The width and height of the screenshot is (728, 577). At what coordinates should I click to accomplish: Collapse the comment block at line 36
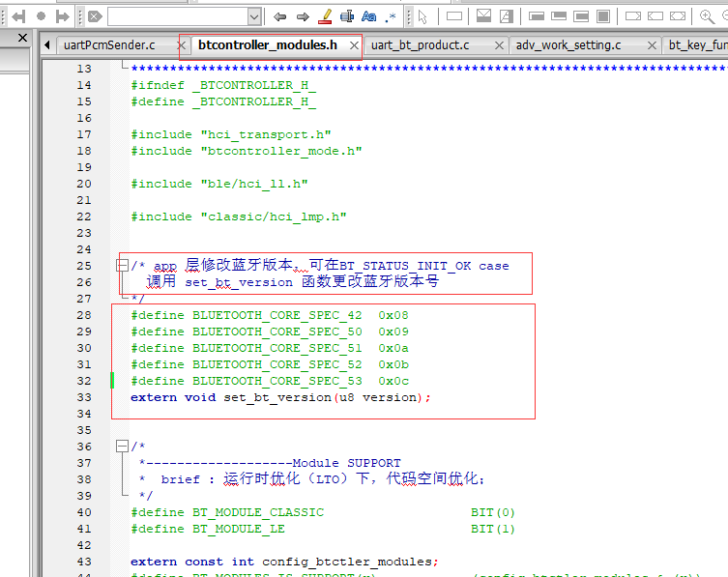pos(122,447)
